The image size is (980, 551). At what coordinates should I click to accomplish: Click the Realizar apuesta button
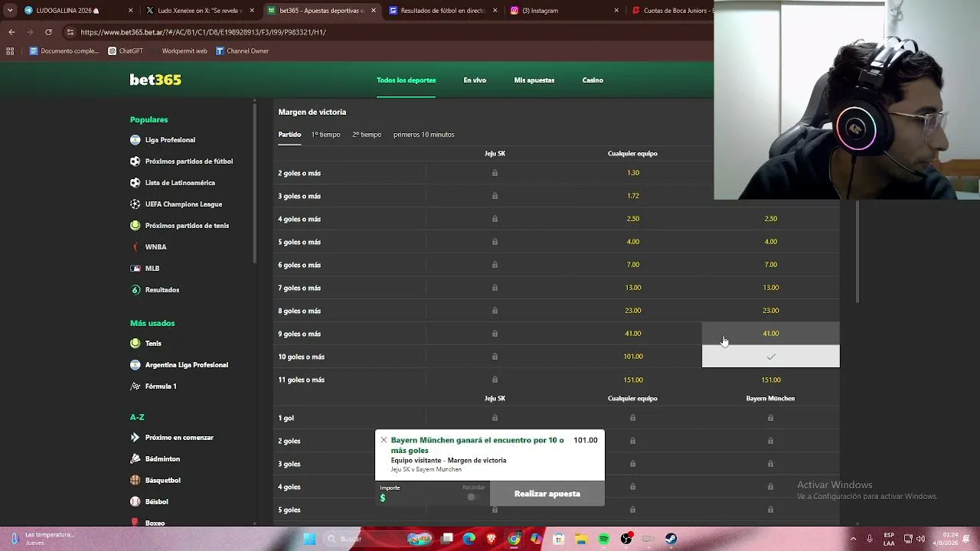coord(547,494)
